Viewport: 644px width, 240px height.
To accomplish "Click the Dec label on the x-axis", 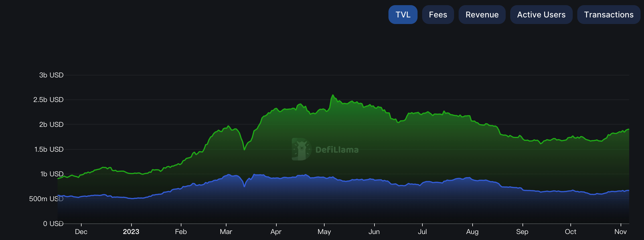I will (81, 232).
